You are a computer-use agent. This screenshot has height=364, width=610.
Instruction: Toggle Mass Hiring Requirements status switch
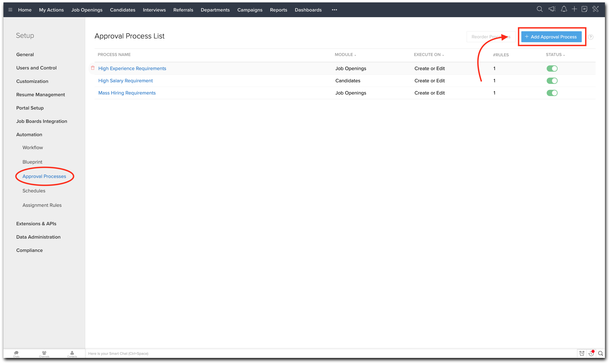coord(552,93)
